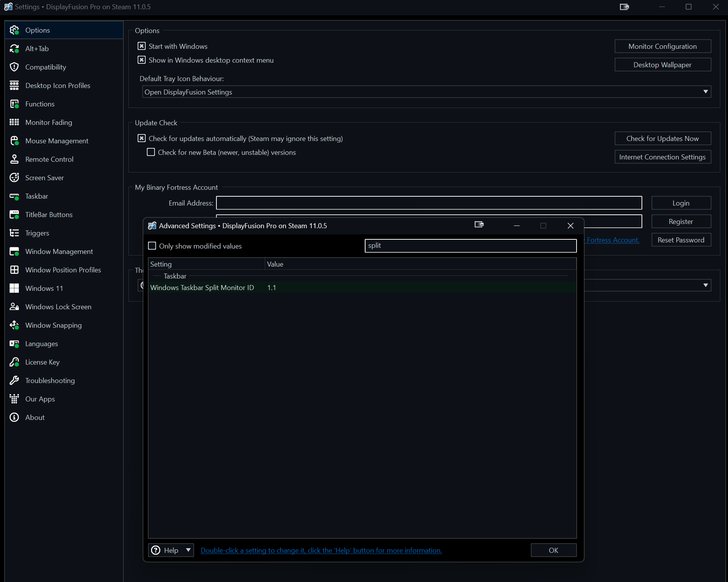Go to Desktop Icon Profiles section

click(x=58, y=86)
